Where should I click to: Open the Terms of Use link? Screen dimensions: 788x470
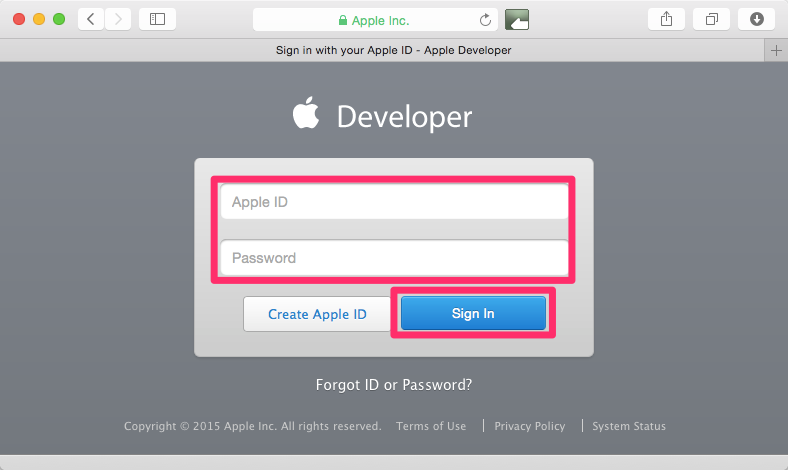pos(431,426)
